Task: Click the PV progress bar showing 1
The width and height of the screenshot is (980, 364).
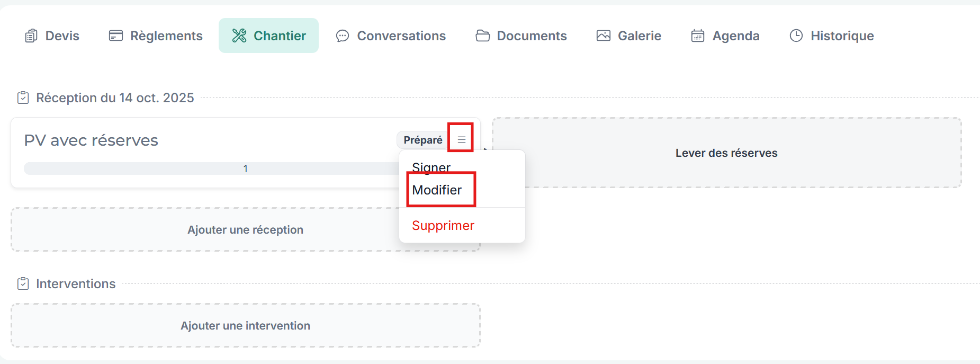Action: point(212,168)
